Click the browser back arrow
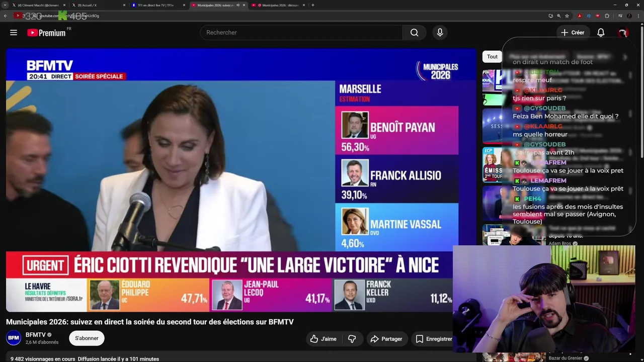This screenshot has height=362, width=644. click(x=6, y=16)
